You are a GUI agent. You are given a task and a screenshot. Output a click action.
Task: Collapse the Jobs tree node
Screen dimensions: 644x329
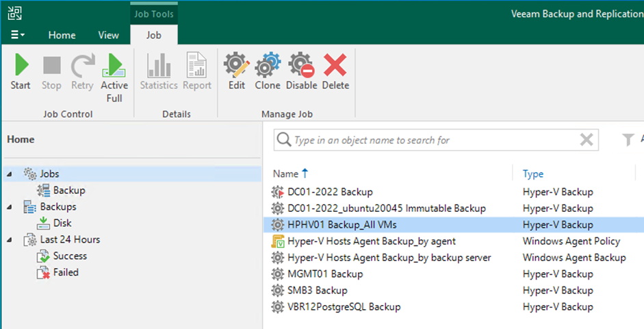click(10, 174)
